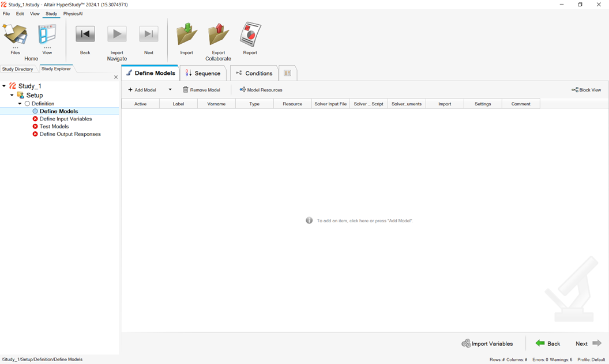Image resolution: width=609 pixels, height=364 pixels.
Task: Click the Resource column header
Action: click(292, 104)
